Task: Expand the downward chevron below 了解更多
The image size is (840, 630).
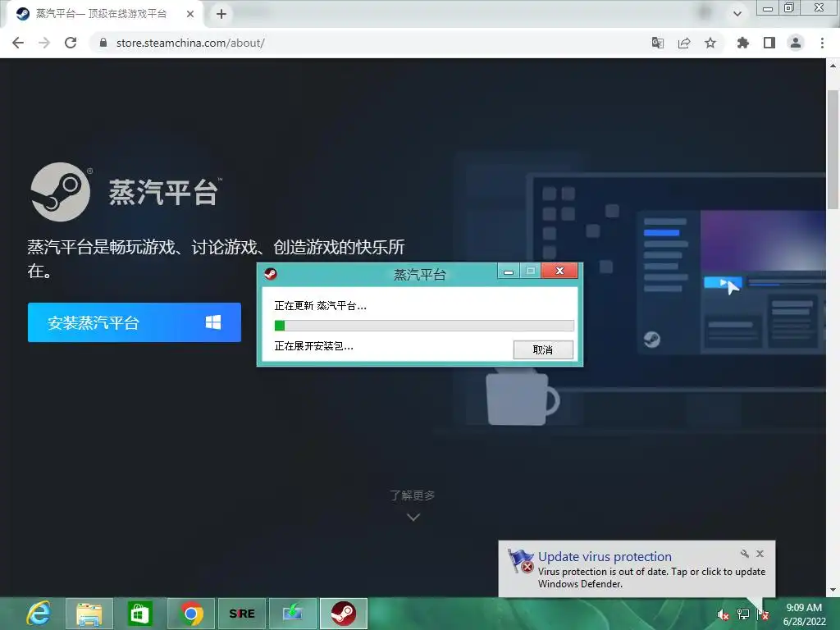Action: click(413, 518)
